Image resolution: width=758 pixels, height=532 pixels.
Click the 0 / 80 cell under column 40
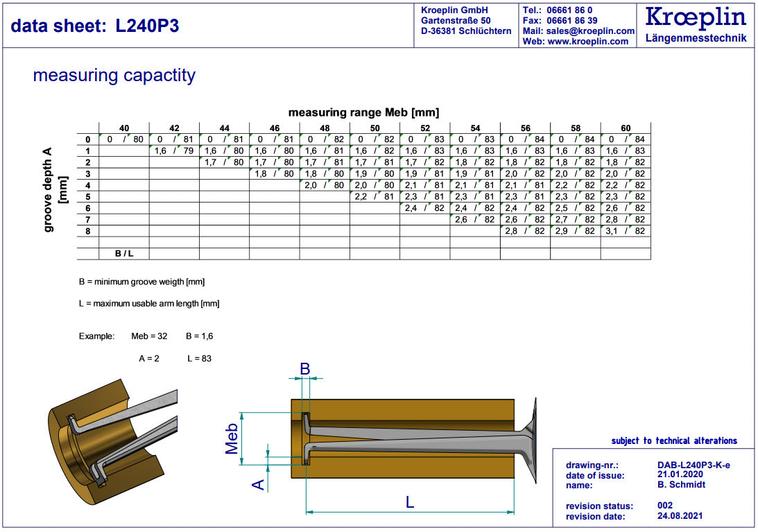(124, 139)
